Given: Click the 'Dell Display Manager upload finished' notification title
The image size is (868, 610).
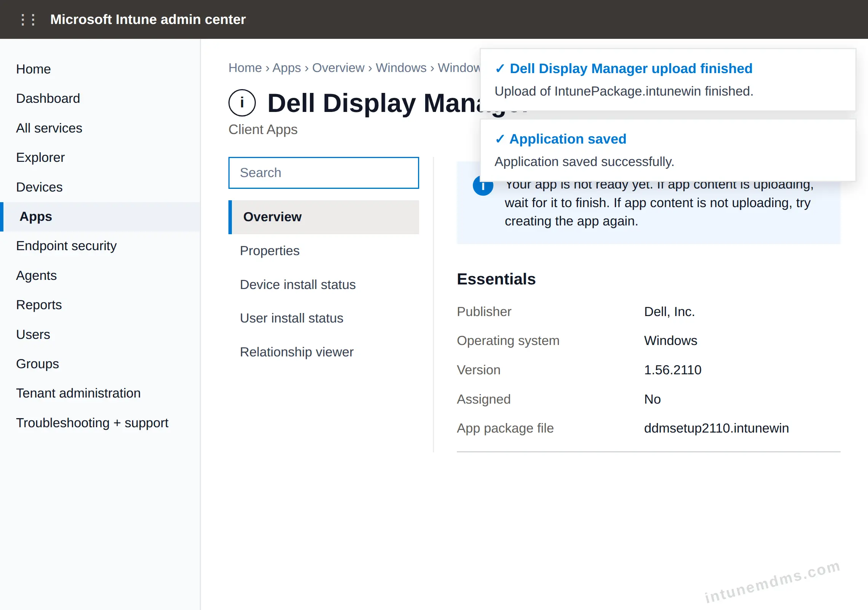Looking at the screenshot, I should click(x=631, y=69).
